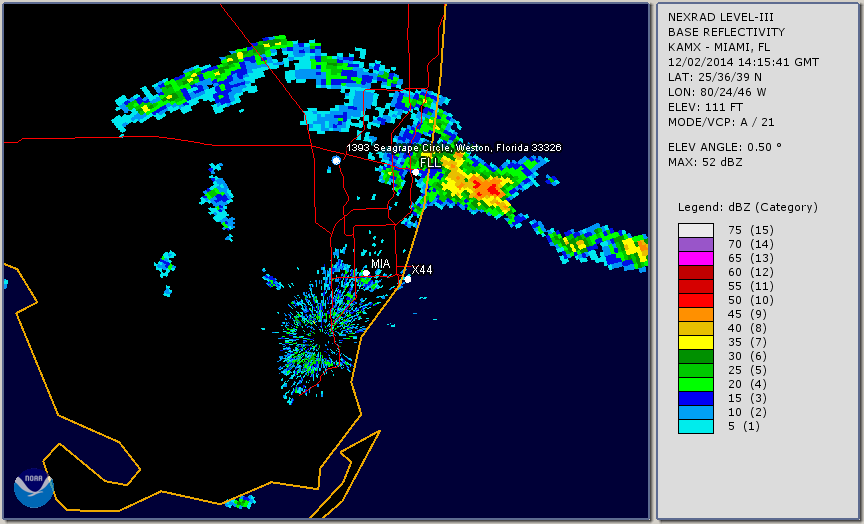This screenshot has height=524, width=864.
Task: Click the 5 (1) legend value
Action: [x=743, y=426]
